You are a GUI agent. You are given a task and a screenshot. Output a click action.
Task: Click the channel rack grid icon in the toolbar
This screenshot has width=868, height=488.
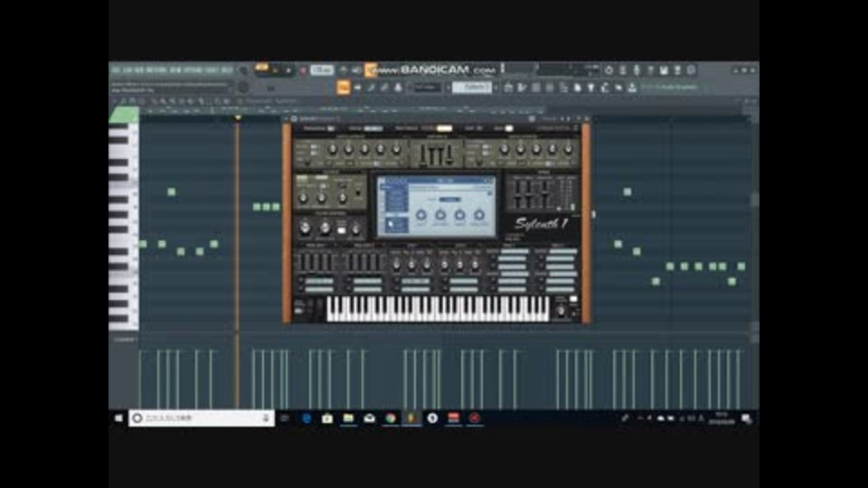(536, 88)
